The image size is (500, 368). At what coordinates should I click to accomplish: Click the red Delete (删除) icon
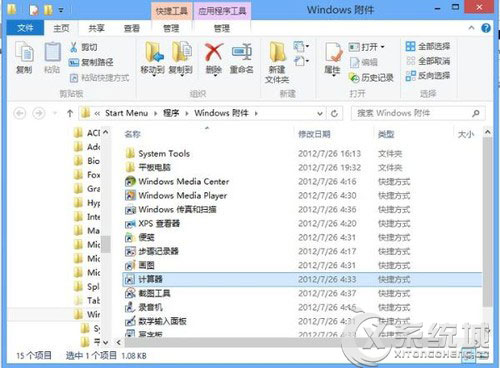(214, 53)
